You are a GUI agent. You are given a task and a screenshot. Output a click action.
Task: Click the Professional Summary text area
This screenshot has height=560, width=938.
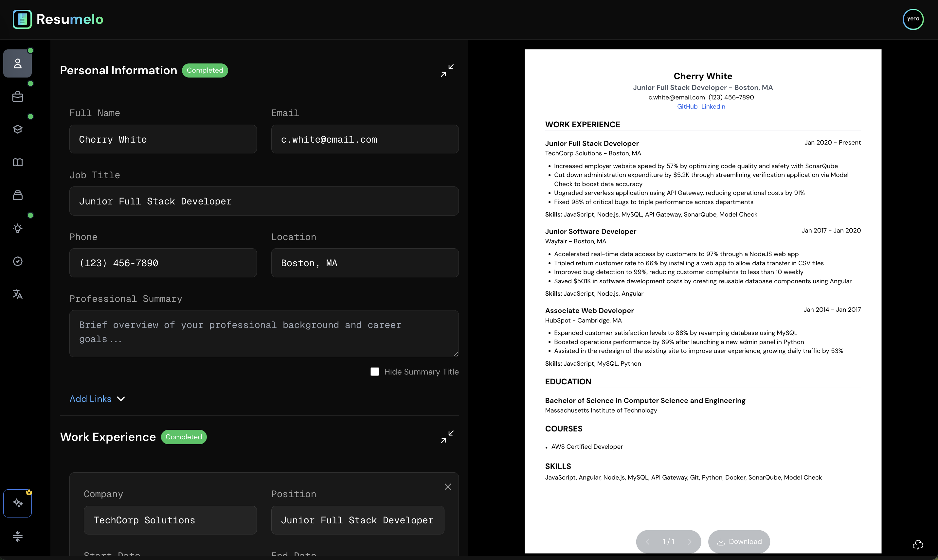click(263, 333)
